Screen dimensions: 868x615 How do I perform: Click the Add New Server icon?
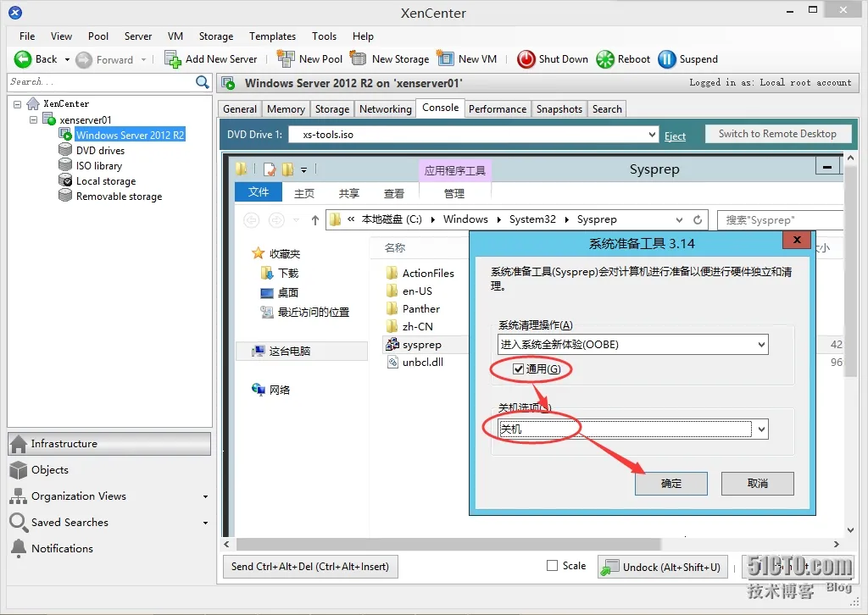173,59
